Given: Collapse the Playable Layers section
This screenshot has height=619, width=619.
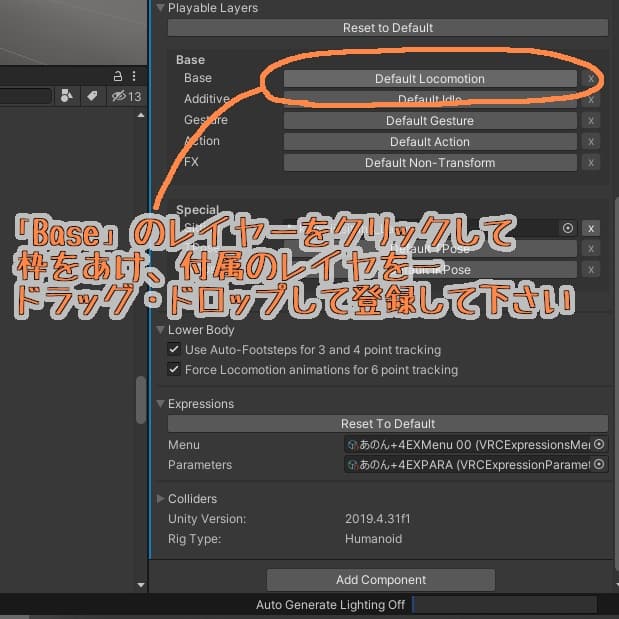Looking at the screenshot, I should point(160,8).
